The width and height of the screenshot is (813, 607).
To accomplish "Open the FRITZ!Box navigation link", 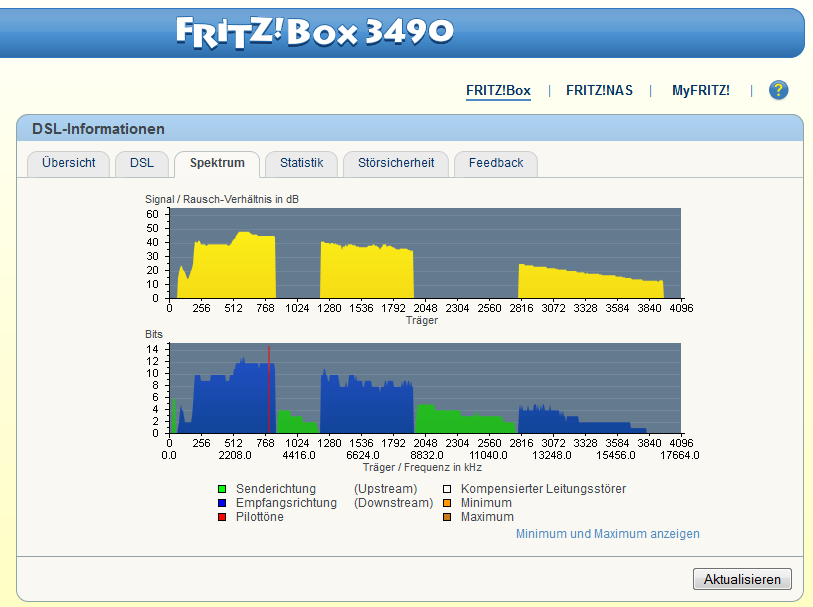I will point(498,91).
